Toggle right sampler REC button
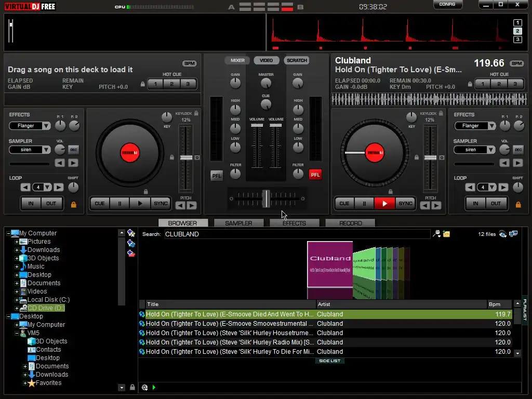The image size is (532, 399). click(518, 150)
